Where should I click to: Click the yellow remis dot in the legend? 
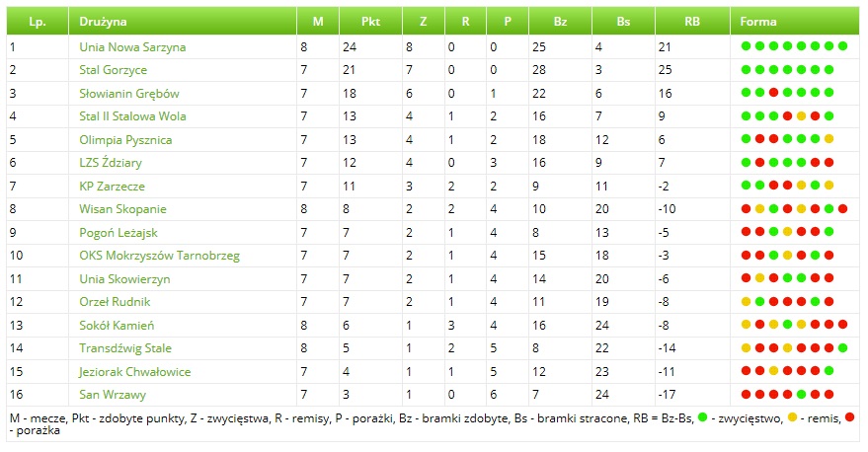793,418
